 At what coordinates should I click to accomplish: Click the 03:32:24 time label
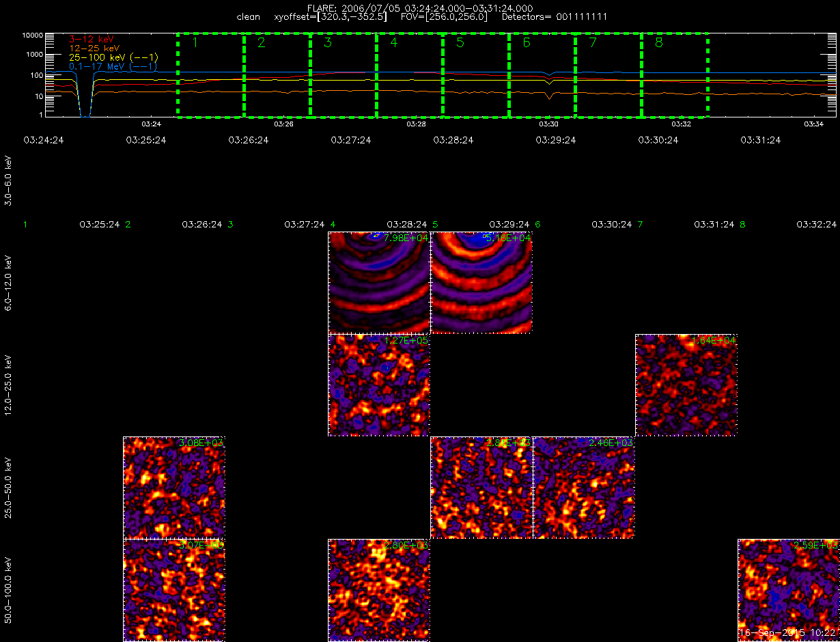pos(816,224)
